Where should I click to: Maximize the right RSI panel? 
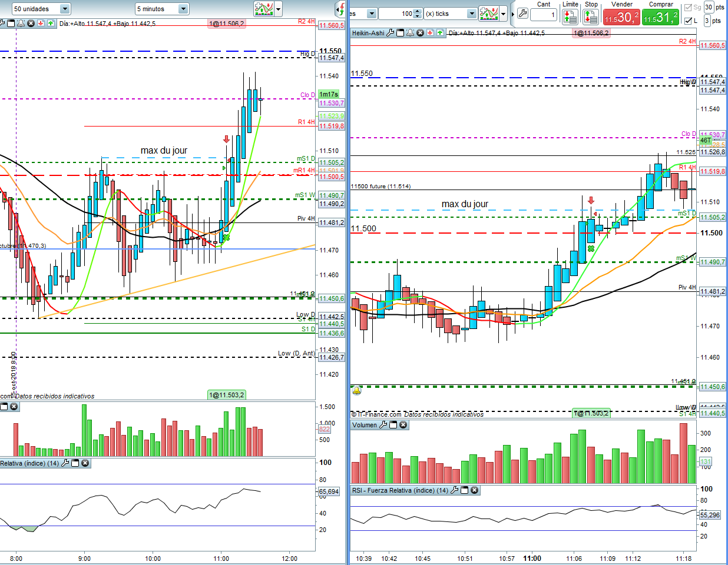coord(465,490)
